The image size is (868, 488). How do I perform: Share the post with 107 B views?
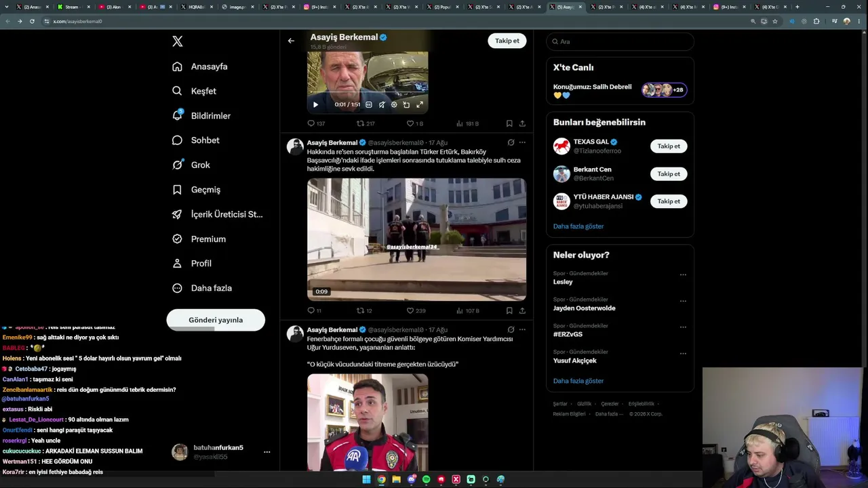[x=522, y=310]
